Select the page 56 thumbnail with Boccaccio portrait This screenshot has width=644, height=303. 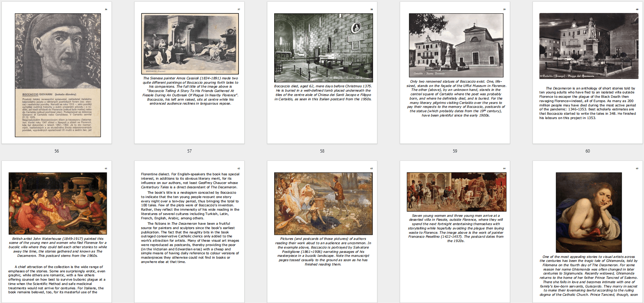[x=57, y=73]
